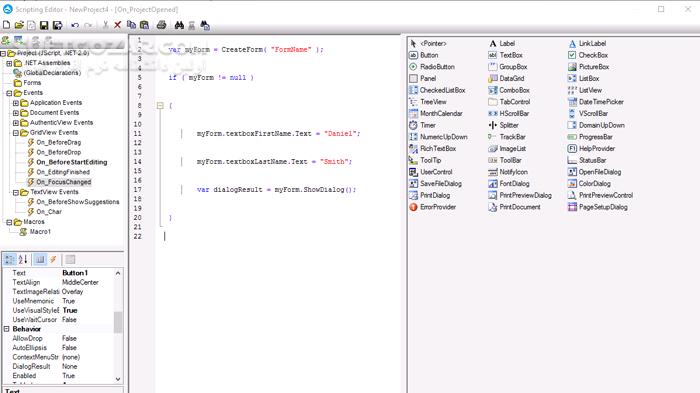Screen dimensions: 700x393
Task: Select the ProgressBar control in toolbox
Action: 590,137
